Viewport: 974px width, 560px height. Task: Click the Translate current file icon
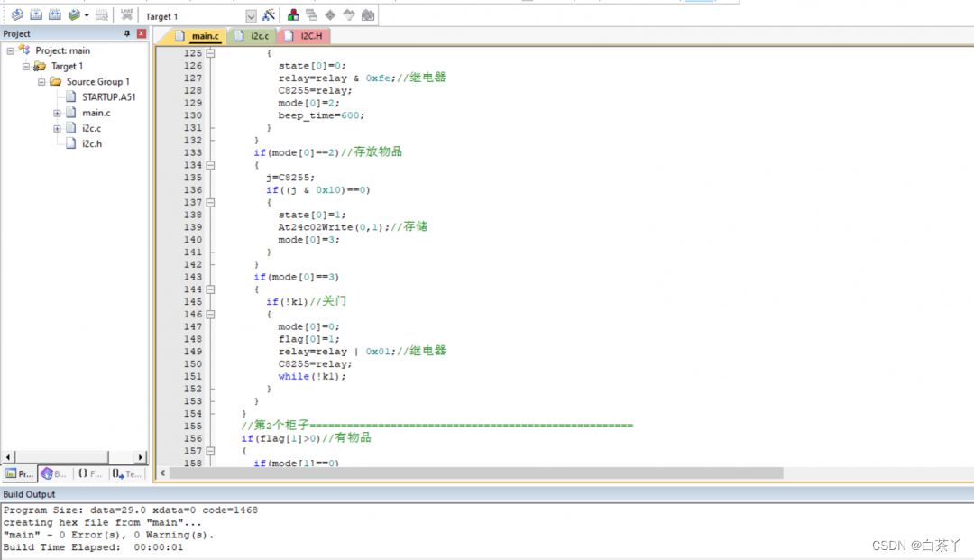17,15
